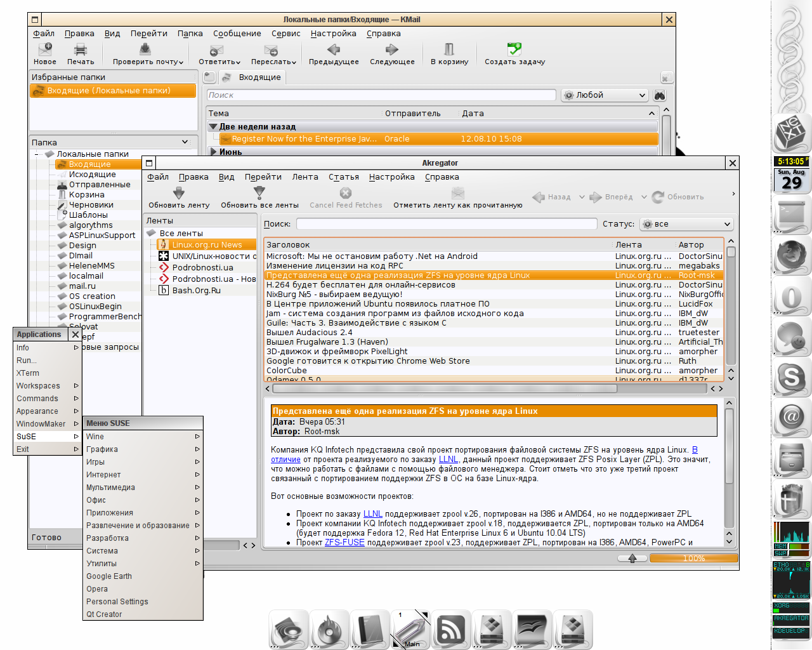Open the Папка panel dropdown arrow
Image resolution: width=812 pixels, height=650 pixels.
pyautogui.click(x=185, y=142)
